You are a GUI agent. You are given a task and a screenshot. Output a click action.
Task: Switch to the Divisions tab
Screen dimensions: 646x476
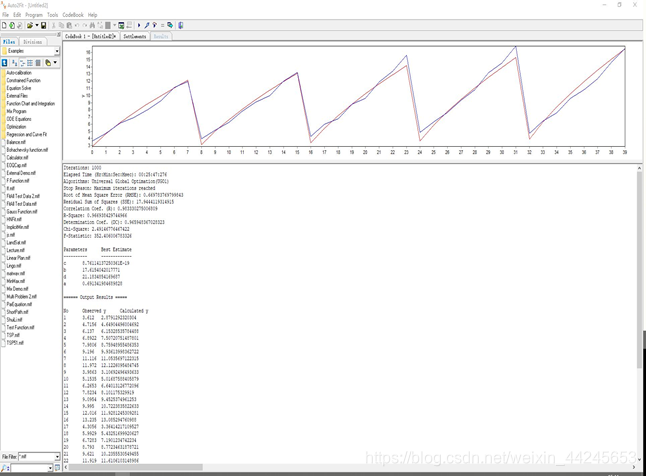[33, 42]
